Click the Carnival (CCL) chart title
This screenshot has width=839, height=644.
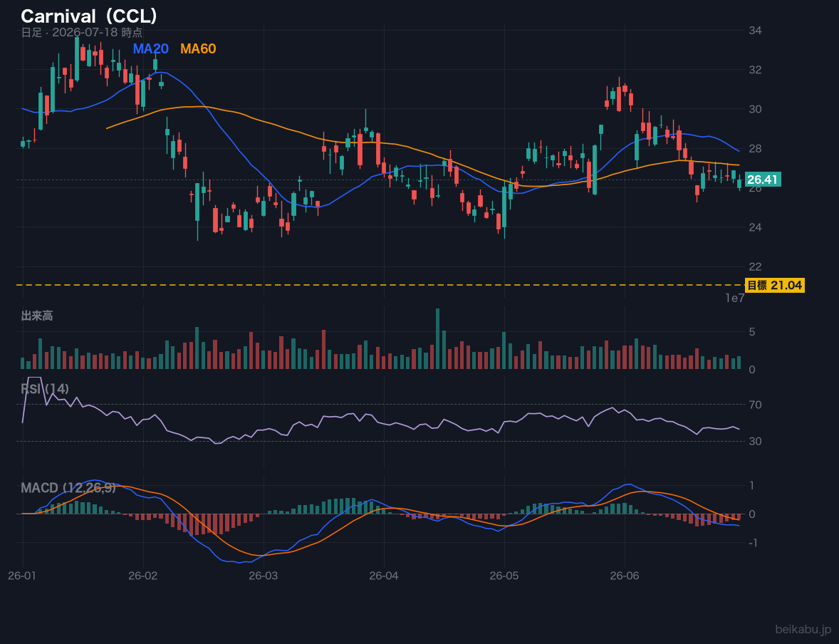(x=89, y=16)
